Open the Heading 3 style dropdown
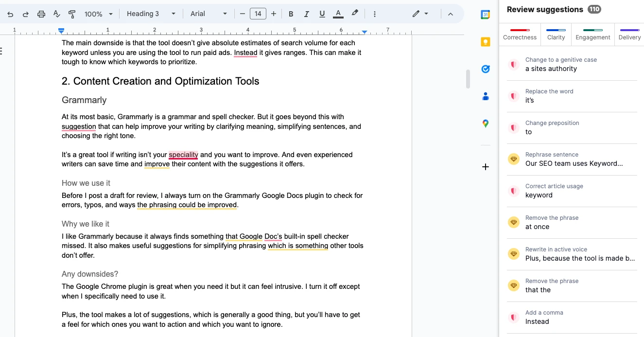 151,14
